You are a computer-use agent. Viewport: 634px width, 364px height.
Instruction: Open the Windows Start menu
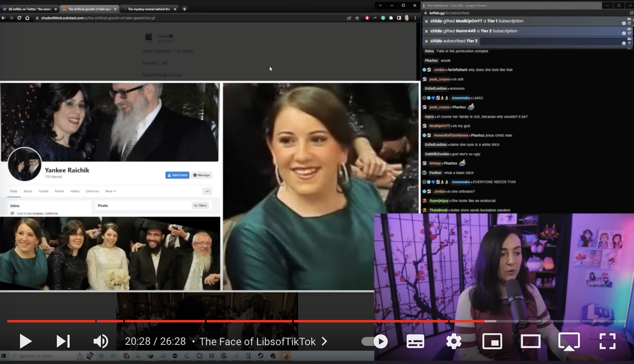point(4,356)
